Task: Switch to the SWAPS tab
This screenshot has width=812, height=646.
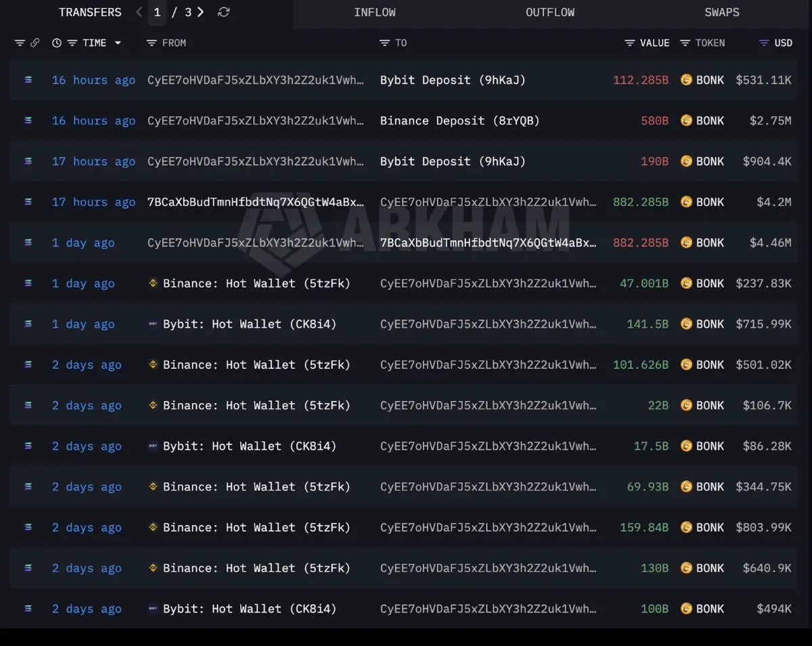Action: click(x=722, y=12)
